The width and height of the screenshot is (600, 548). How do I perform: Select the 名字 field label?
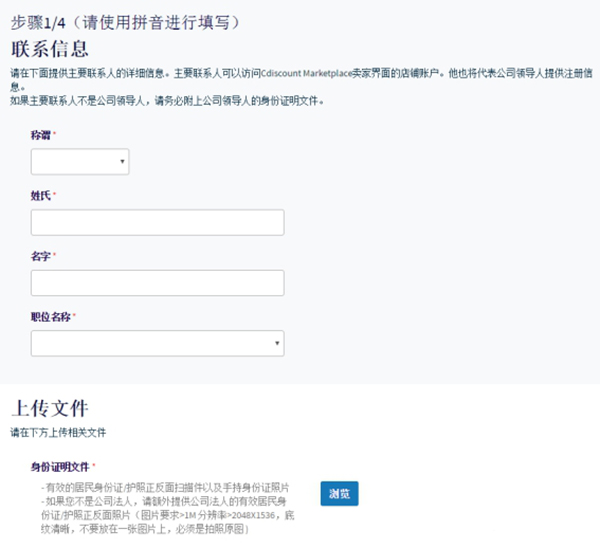tap(41, 256)
